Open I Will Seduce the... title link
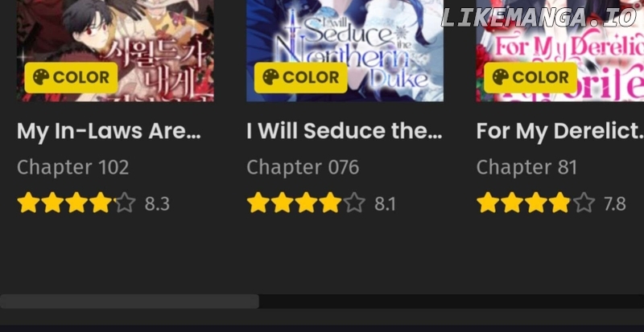 coord(345,131)
